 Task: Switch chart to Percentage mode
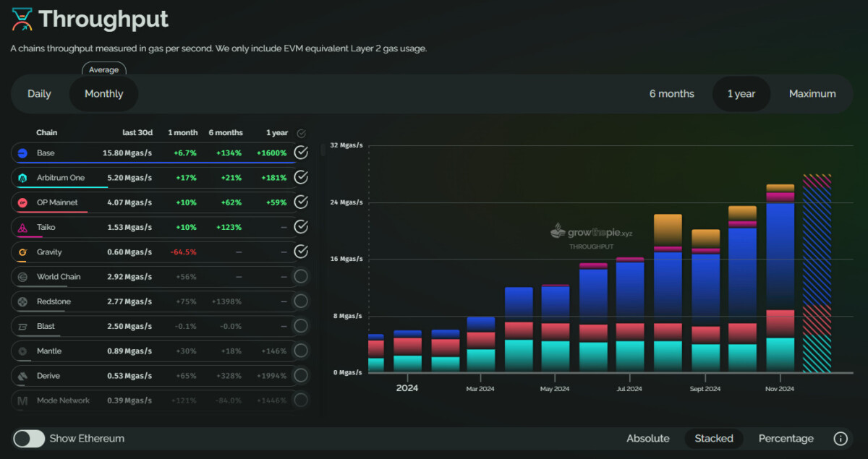(x=786, y=439)
